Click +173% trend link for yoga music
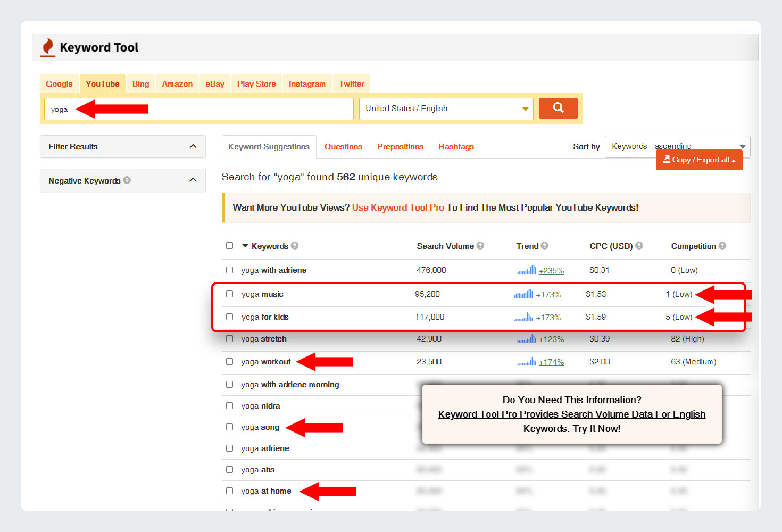782x532 pixels. (548, 295)
